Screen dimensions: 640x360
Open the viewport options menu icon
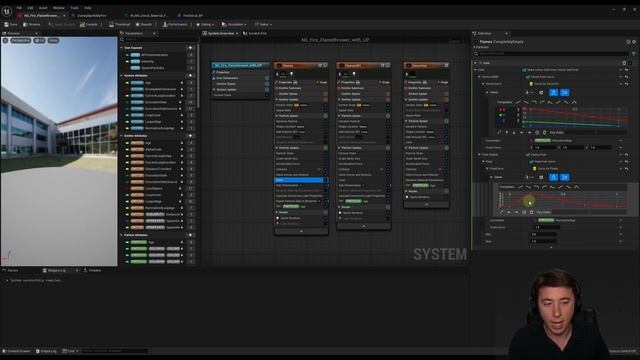[x=5, y=40]
